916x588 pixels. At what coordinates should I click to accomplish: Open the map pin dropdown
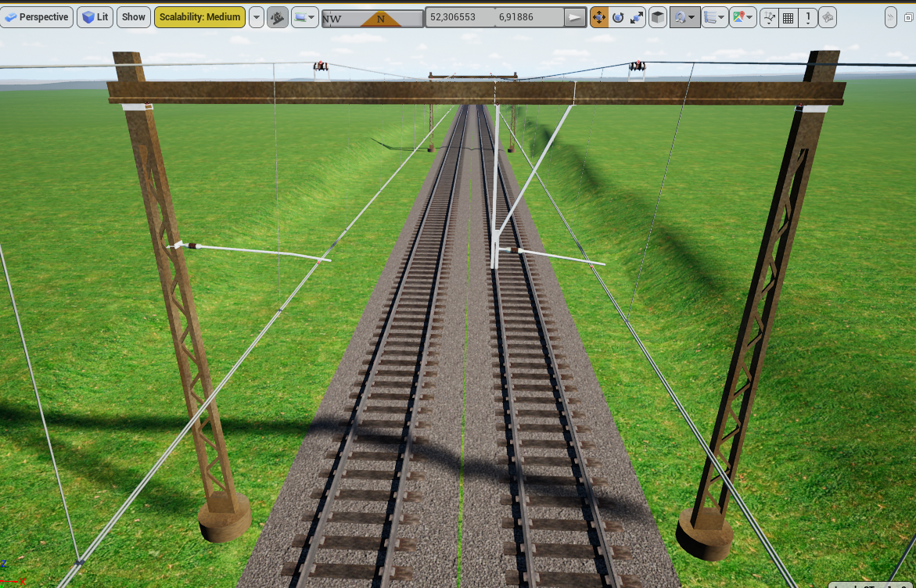(742, 17)
